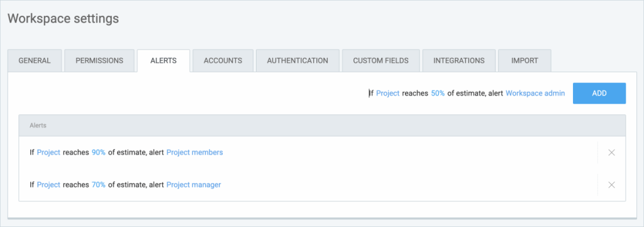
Task: Edit the 90% threshold value
Action: [99, 152]
